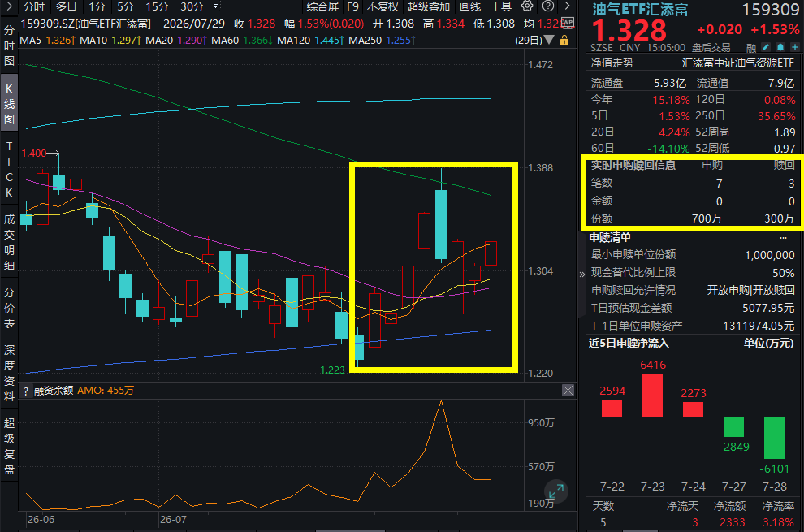Click the 不复权 adjustment button
The image size is (804, 532).
[383, 6]
